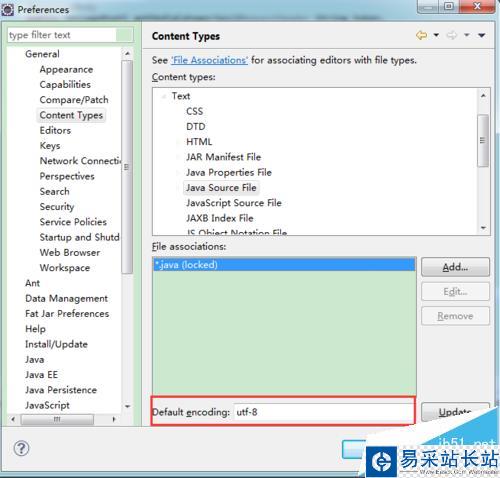Click the content types list scrollbar thumb
Image resolution: width=500 pixels, height=478 pixels.
pyautogui.click(x=483, y=141)
